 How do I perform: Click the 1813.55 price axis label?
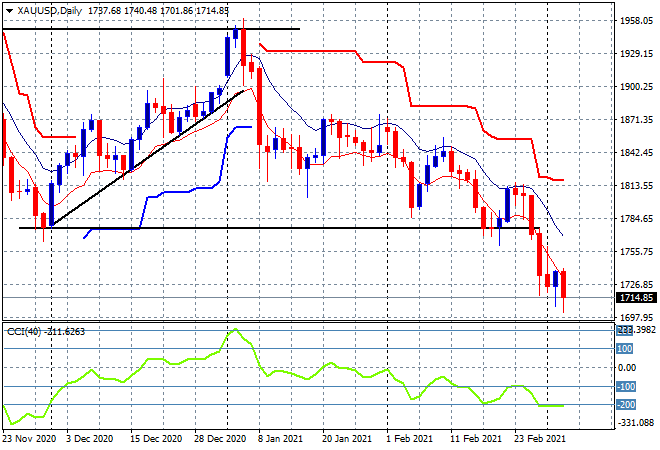click(636, 186)
